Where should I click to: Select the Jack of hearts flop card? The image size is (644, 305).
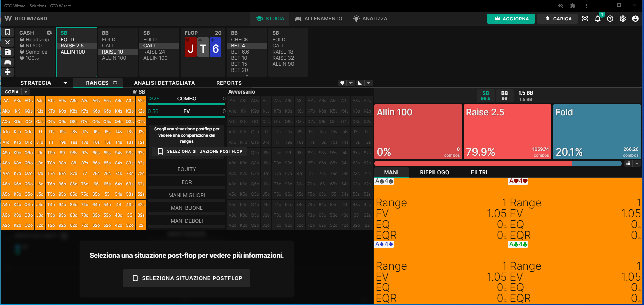click(x=190, y=47)
